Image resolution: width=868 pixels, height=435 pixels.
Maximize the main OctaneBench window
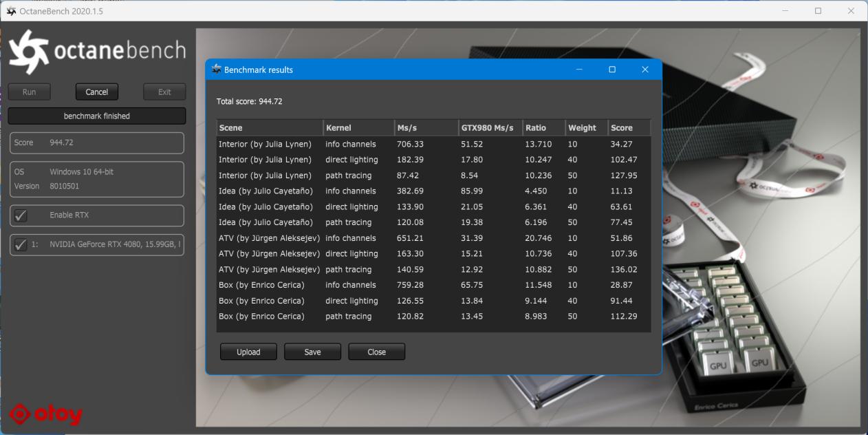[x=818, y=11]
